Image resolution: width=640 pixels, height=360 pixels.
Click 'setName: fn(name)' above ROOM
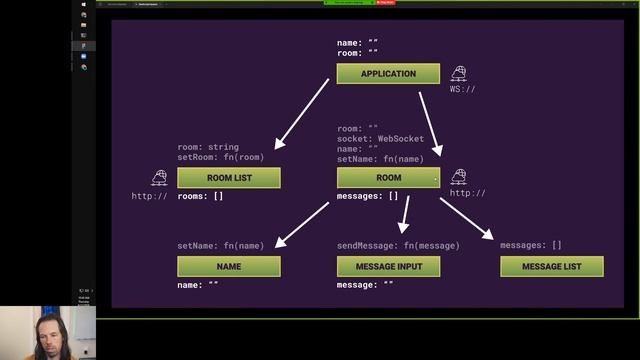pos(380,159)
